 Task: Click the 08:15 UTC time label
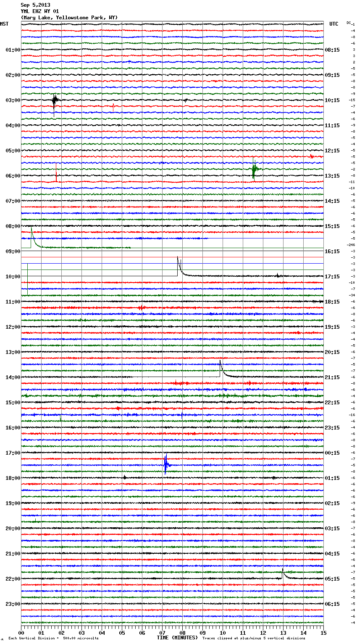point(332,50)
